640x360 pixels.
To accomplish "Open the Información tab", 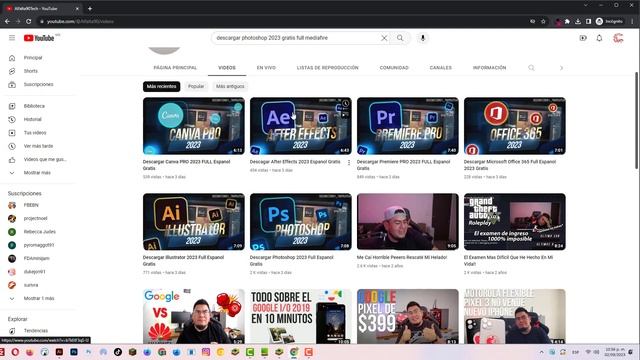I will [x=489, y=68].
